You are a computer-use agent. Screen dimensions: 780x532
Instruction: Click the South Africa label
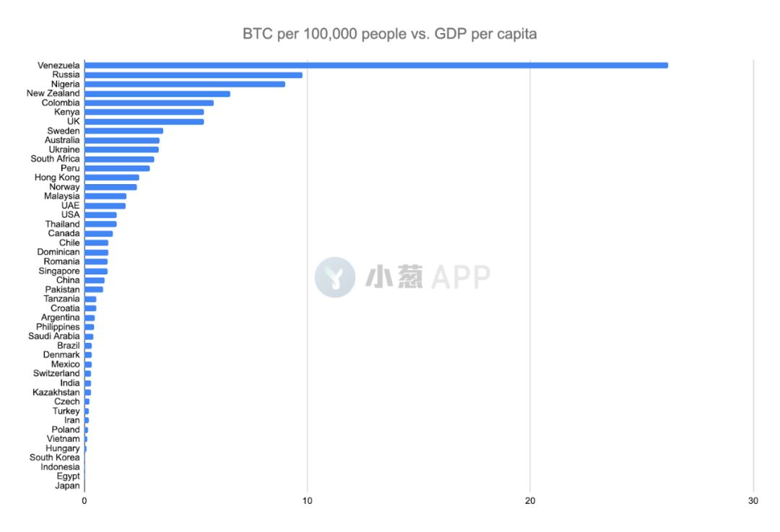click(55, 159)
